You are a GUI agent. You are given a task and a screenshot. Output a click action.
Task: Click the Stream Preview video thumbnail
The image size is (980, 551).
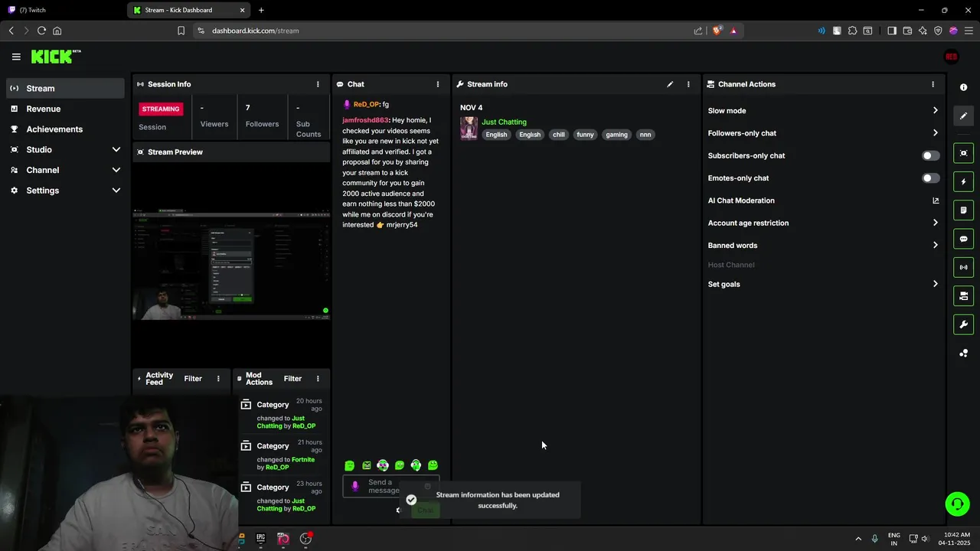pyautogui.click(x=231, y=264)
